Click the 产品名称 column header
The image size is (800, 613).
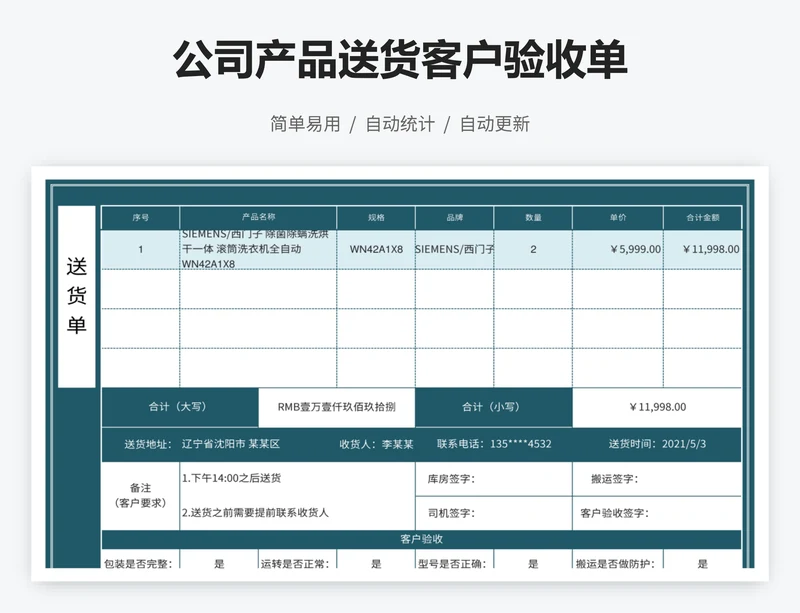pyautogui.click(x=258, y=218)
